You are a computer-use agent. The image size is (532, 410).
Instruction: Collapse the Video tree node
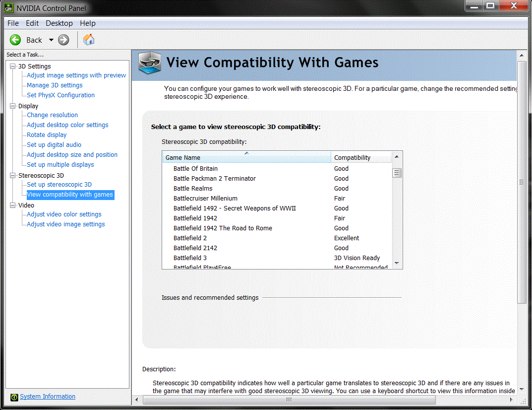pos(13,205)
